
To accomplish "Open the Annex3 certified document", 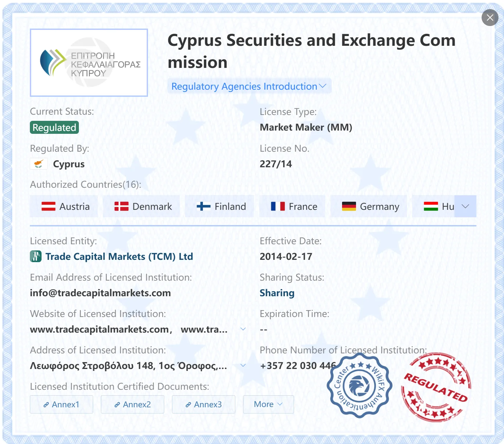I will click(203, 404).
